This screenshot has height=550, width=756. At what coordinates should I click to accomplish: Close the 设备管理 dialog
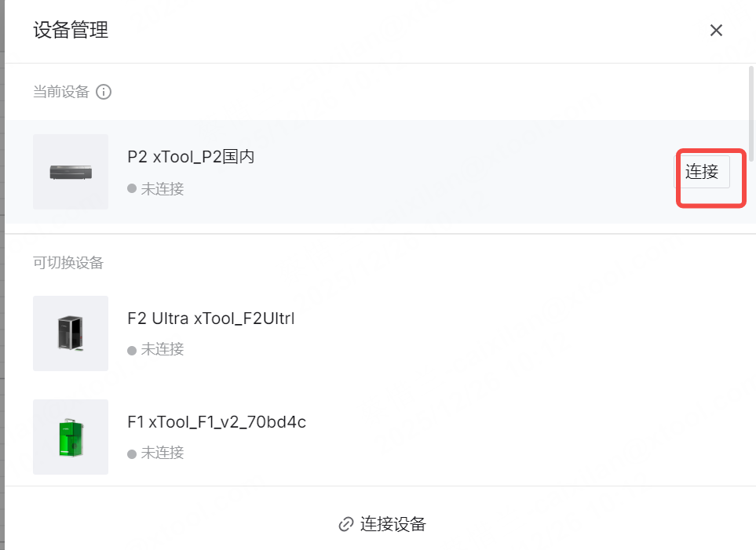(x=716, y=31)
